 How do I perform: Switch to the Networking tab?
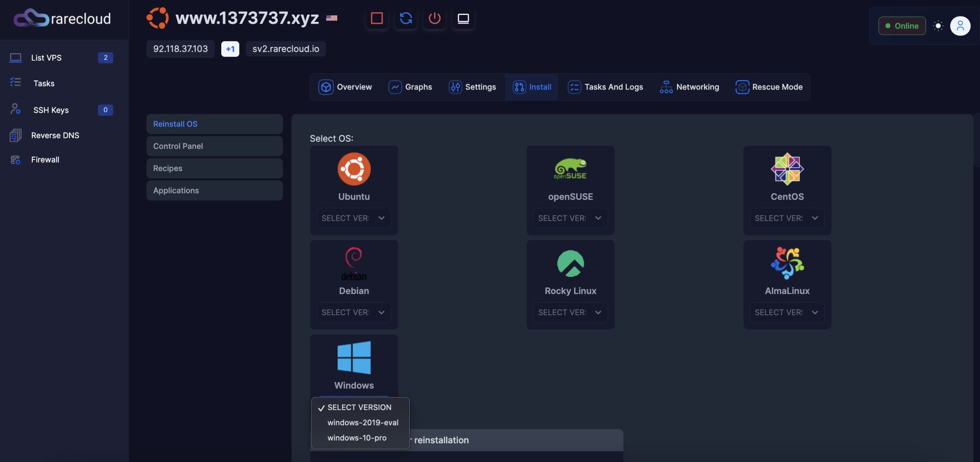(689, 87)
